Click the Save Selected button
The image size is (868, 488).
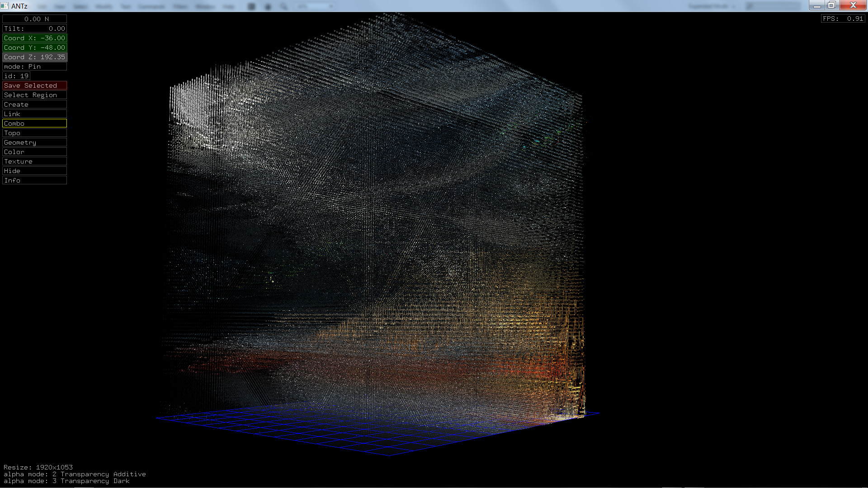tap(34, 85)
